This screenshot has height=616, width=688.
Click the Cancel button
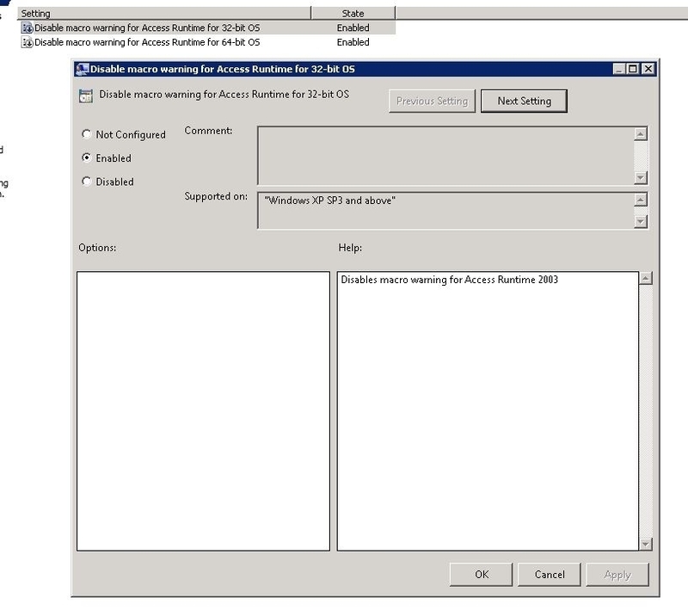(x=549, y=575)
